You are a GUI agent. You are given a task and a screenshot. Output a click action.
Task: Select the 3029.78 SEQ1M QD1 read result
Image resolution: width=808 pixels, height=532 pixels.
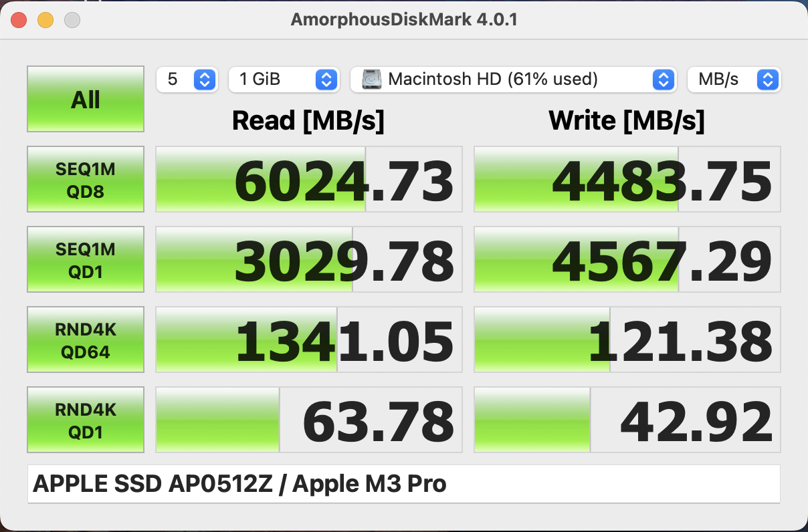tap(309, 259)
